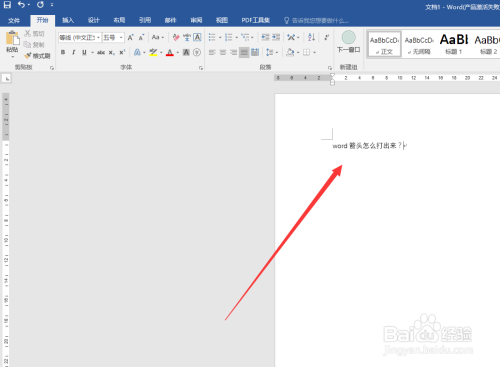Click the Cut 剪切 button
Image resolution: width=500 pixels, height=367 pixels.
[34, 34]
